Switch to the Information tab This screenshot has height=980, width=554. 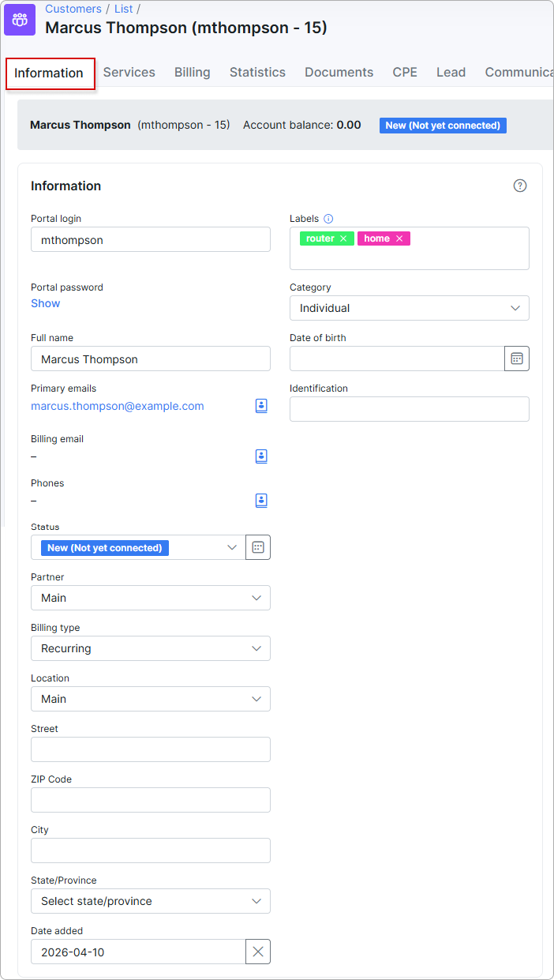click(x=49, y=73)
